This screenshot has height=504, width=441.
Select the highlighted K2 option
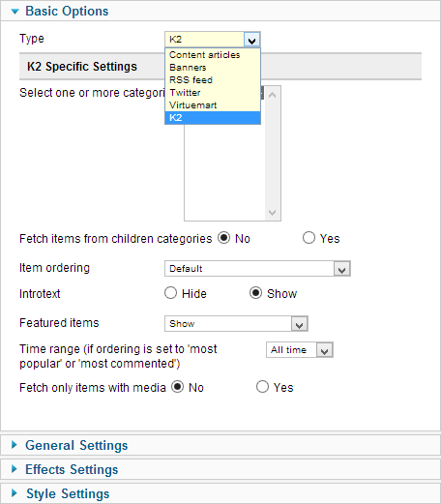pos(213,118)
